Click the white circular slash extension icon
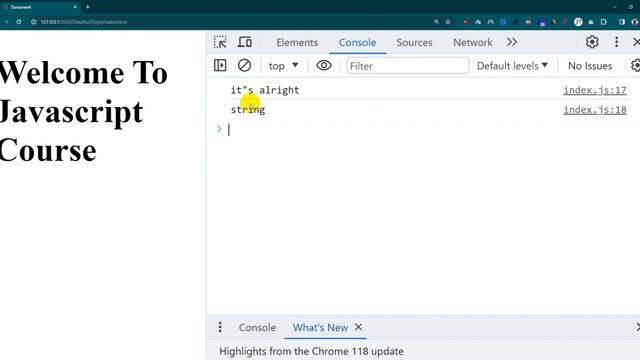The image size is (640, 360). point(578,22)
